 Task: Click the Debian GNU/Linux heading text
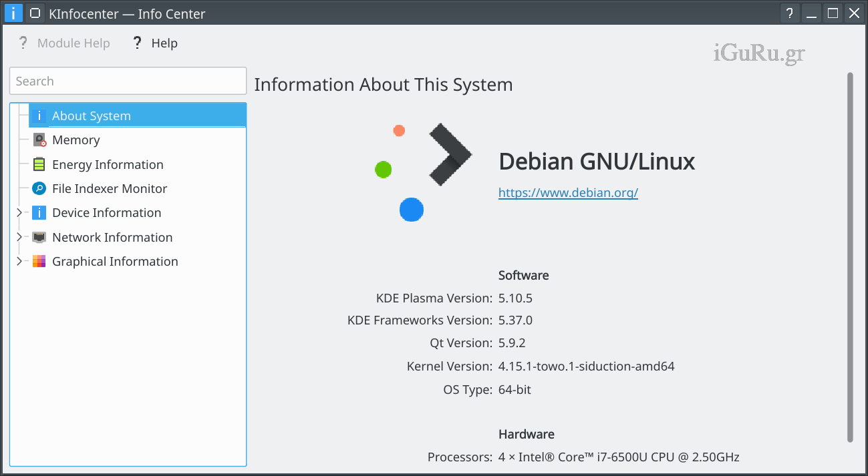(597, 162)
